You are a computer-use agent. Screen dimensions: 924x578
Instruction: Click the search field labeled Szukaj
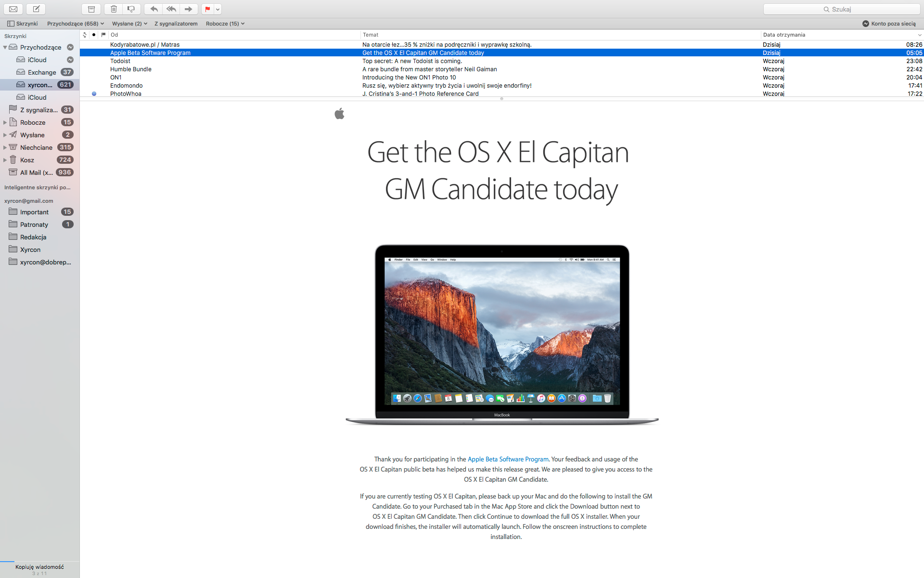click(842, 9)
